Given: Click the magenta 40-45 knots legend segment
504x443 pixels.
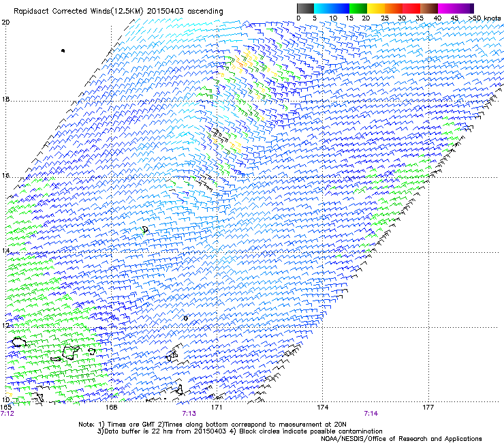Looking at the screenshot, I should coord(447,8).
